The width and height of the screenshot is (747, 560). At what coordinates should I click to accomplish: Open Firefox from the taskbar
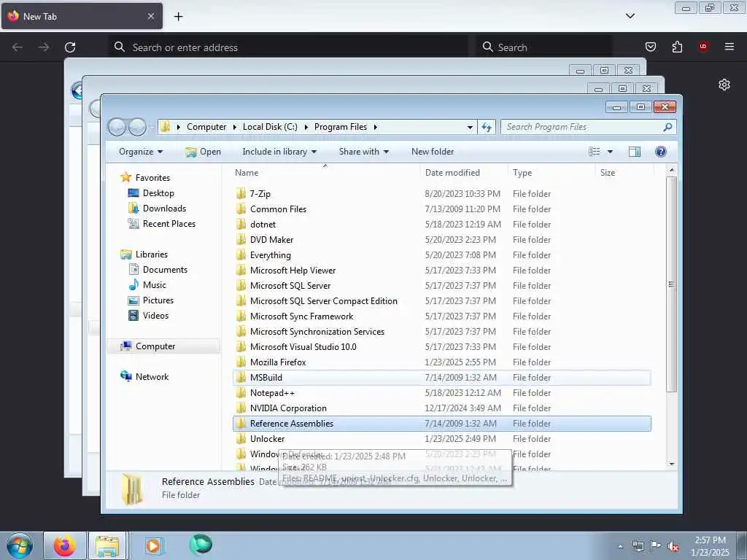click(x=64, y=545)
